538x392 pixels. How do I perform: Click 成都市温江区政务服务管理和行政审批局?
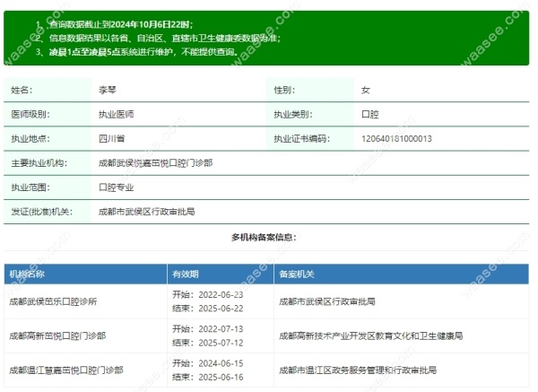click(358, 370)
